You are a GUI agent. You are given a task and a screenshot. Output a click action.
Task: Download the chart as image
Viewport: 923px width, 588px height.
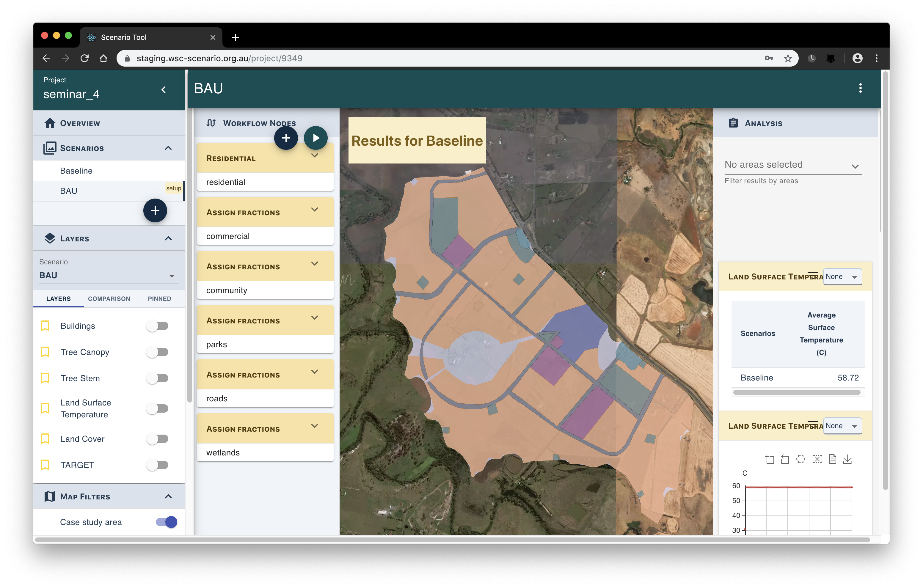click(847, 459)
